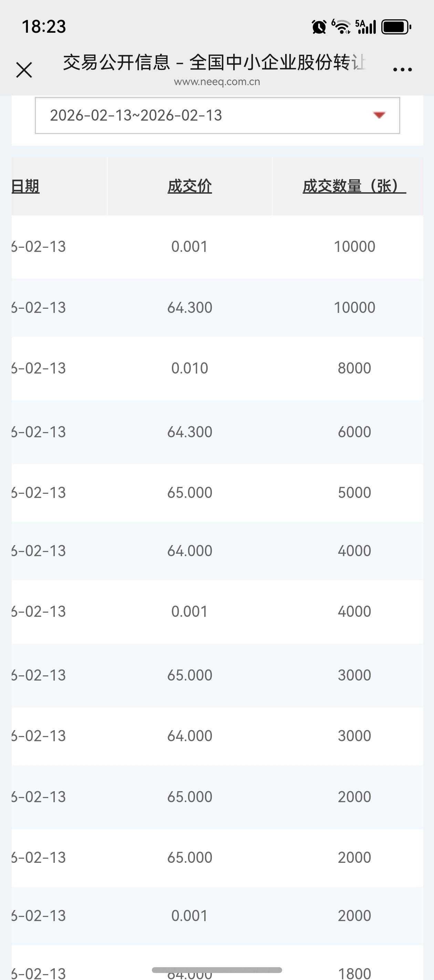Expand the date range red dropdown arrow
434x980 pixels.
tap(379, 115)
